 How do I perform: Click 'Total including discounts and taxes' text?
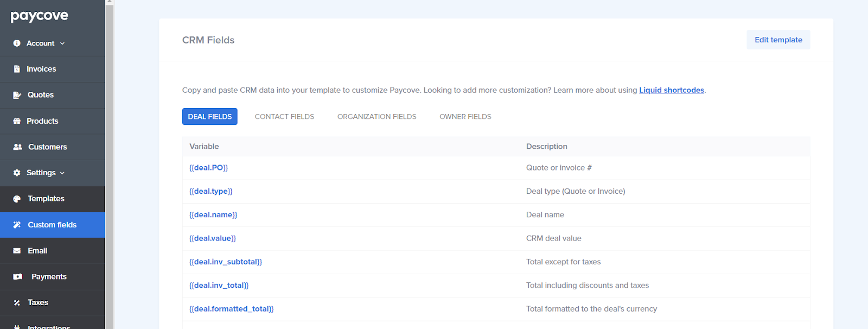[x=588, y=286]
